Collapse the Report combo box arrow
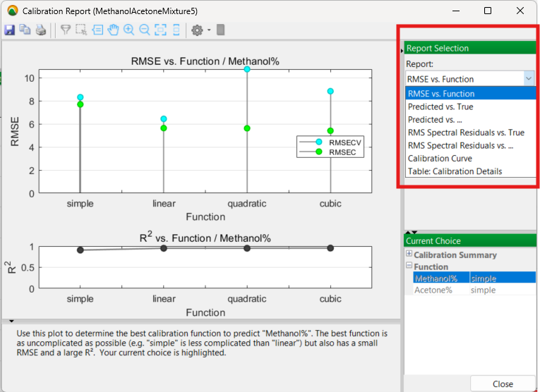Image resolution: width=540 pixels, height=392 pixels. 529,79
